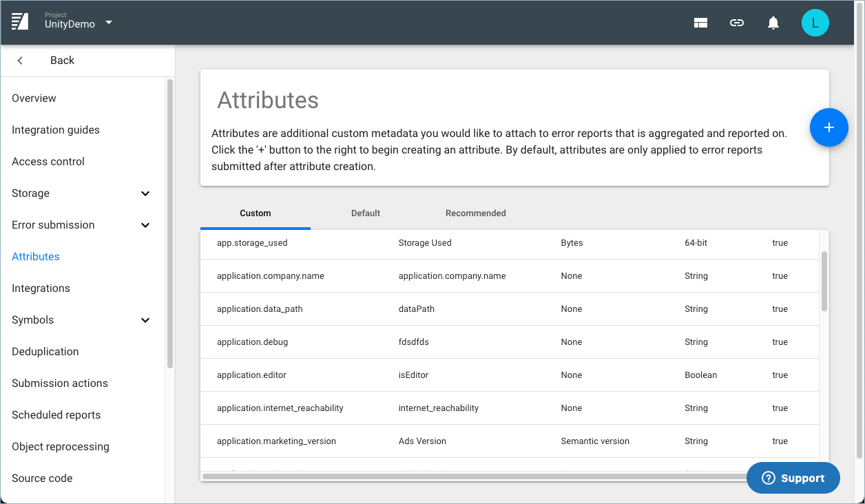
Task: Switch to the Recommended tab
Action: point(475,213)
